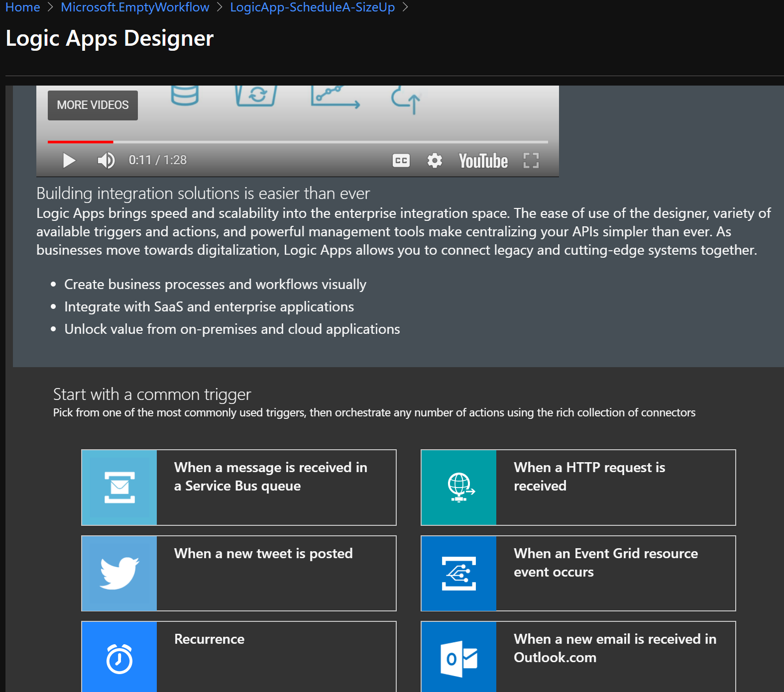The image size is (784, 692).
Task: Open Microsoft.EmptyWorkflow breadcrumb
Action: pyautogui.click(x=135, y=7)
